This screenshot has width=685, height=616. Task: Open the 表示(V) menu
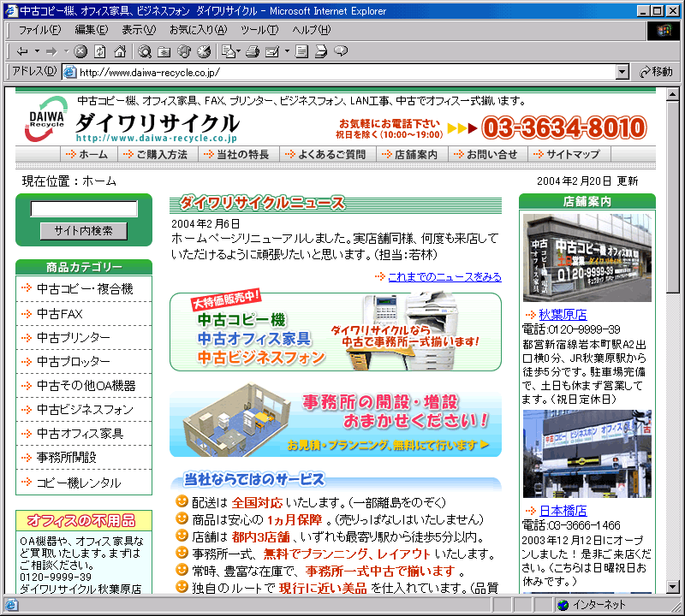(x=139, y=30)
